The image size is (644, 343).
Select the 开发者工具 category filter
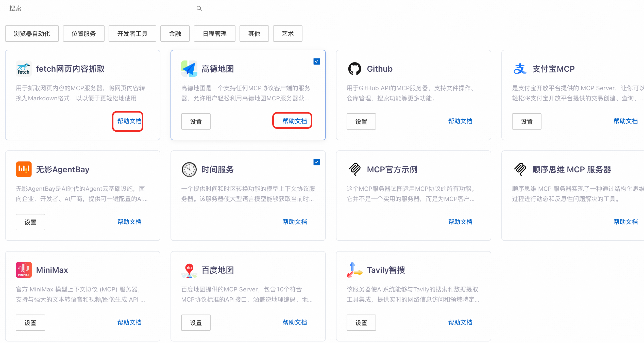click(132, 34)
